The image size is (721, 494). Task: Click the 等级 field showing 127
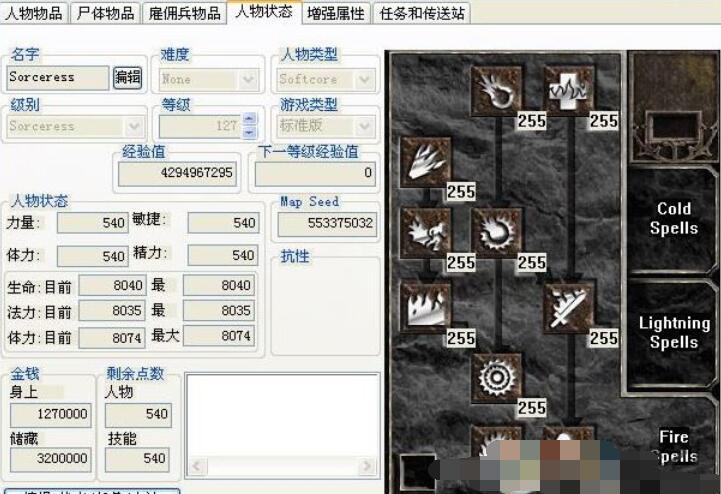201,126
